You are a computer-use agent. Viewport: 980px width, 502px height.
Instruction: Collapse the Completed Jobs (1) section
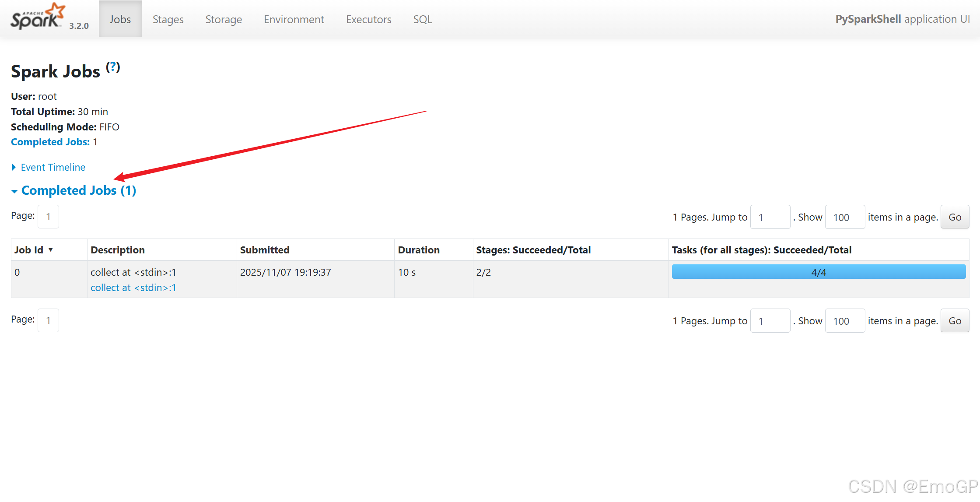click(78, 190)
